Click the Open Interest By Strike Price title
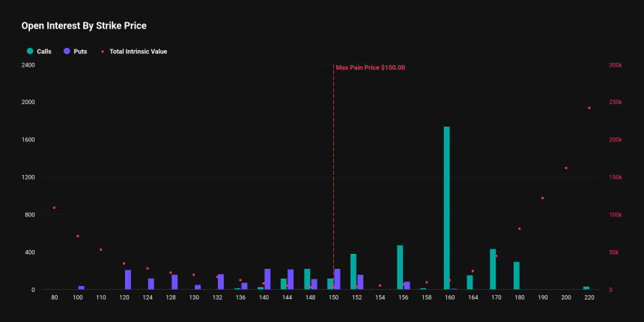Viewport: 644px width, 322px height. [x=84, y=26]
